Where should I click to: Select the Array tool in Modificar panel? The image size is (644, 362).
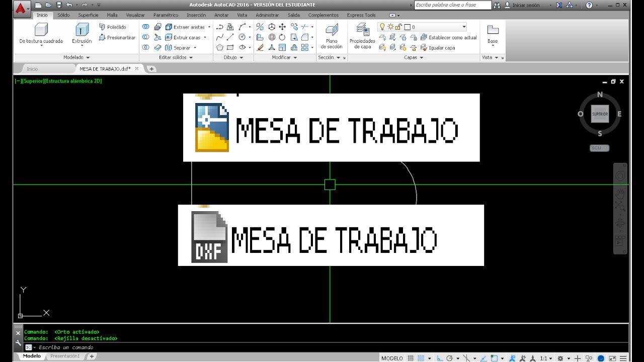pos(304,47)
